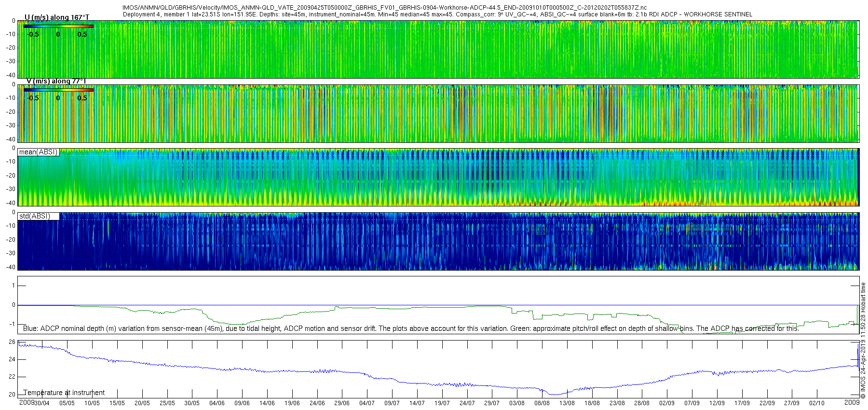Click the '19/06' date tick label

[x=292, y=403]
